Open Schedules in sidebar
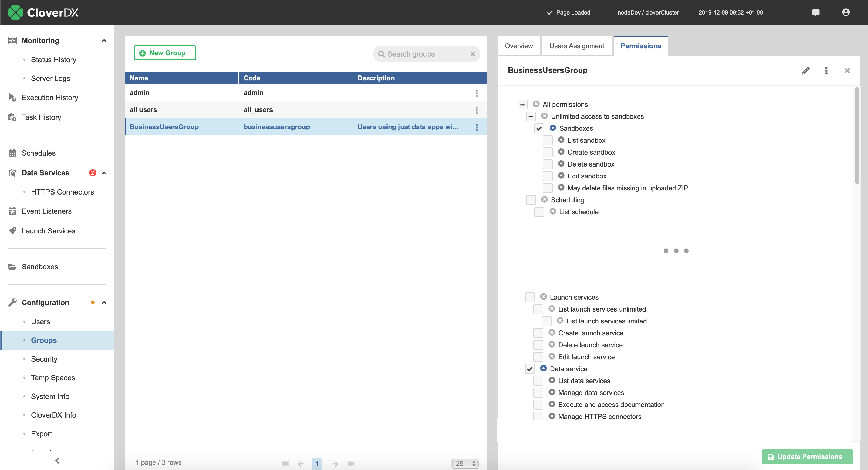Screen dimensions: 868x470 [38, 153]
